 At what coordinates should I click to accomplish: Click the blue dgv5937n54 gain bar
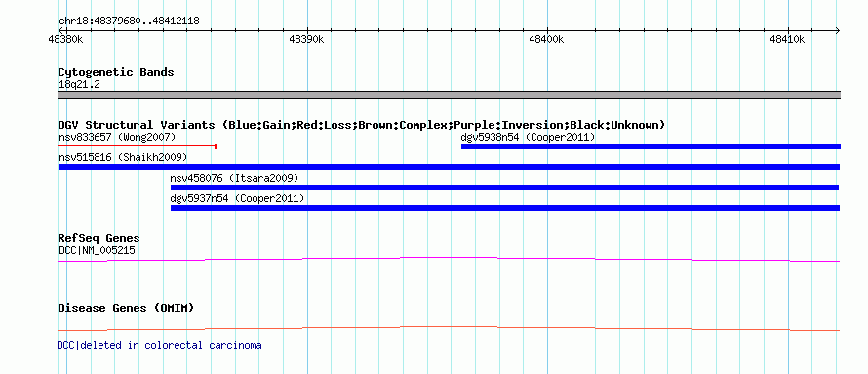coord(505,208)
